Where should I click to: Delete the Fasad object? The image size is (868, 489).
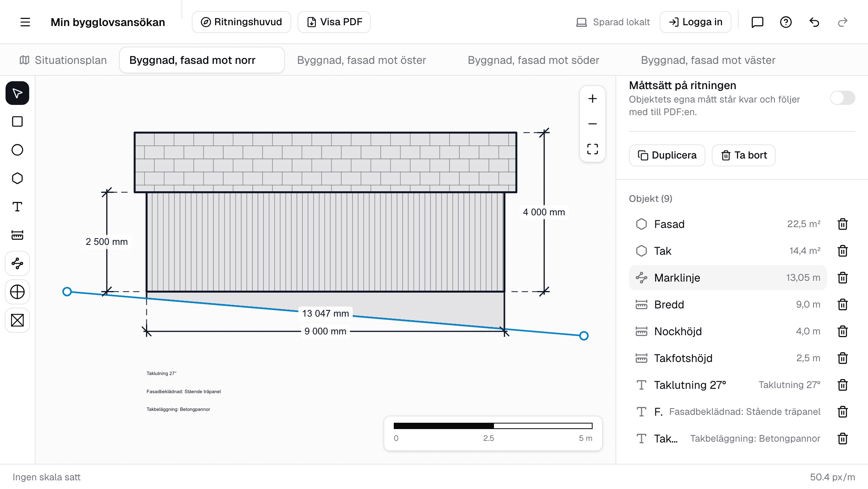coord(843,224)
